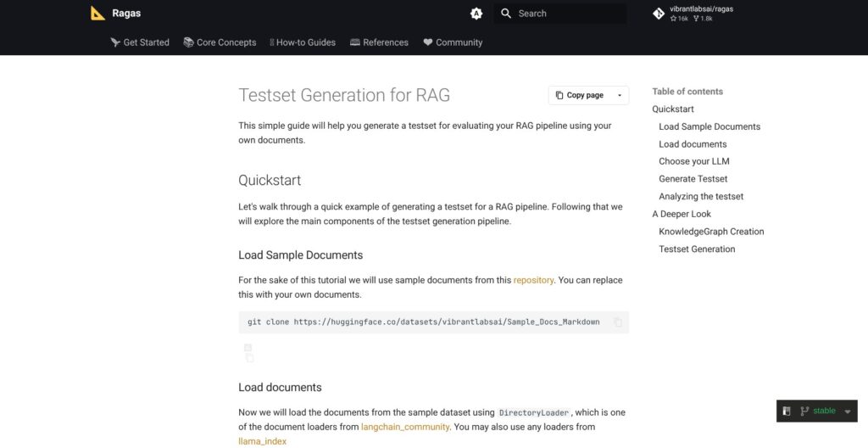This screenshot has width=868, height=448.
Task: Go to Load documents in table of contents
Action: (693, 144)
